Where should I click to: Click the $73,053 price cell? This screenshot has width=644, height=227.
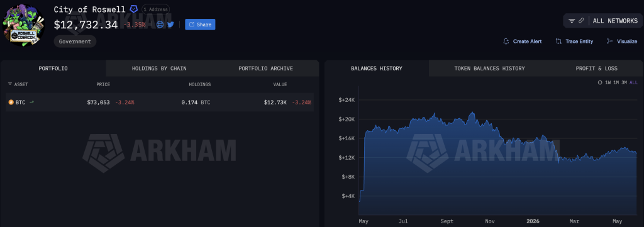coord(98,102)
